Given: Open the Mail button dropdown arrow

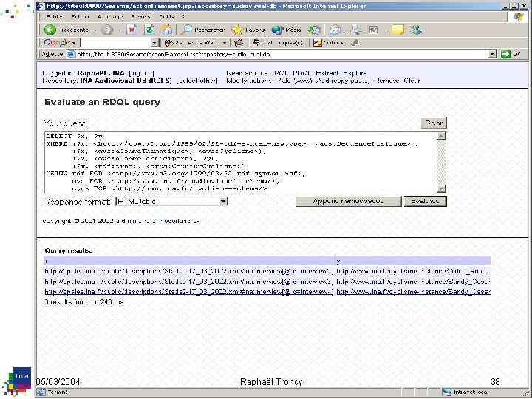Looking at the screenshot, I should 344,30.
